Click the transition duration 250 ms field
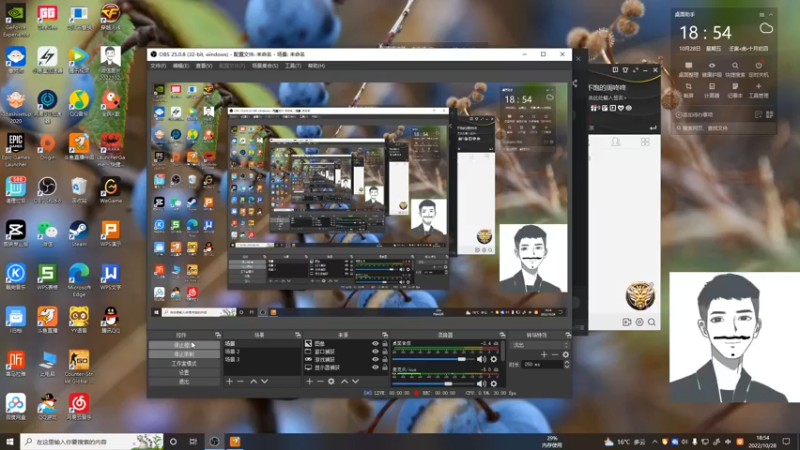Image resolution: width=800 pixels, height=450 pixels. tap(542, 364)
